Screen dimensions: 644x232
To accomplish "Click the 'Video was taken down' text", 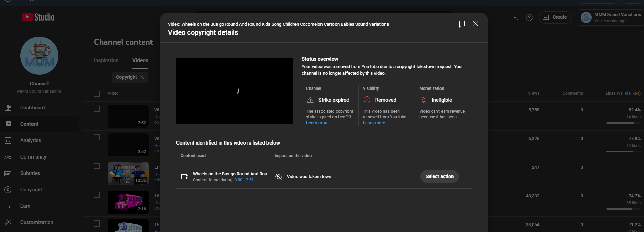I will point(309,177).
